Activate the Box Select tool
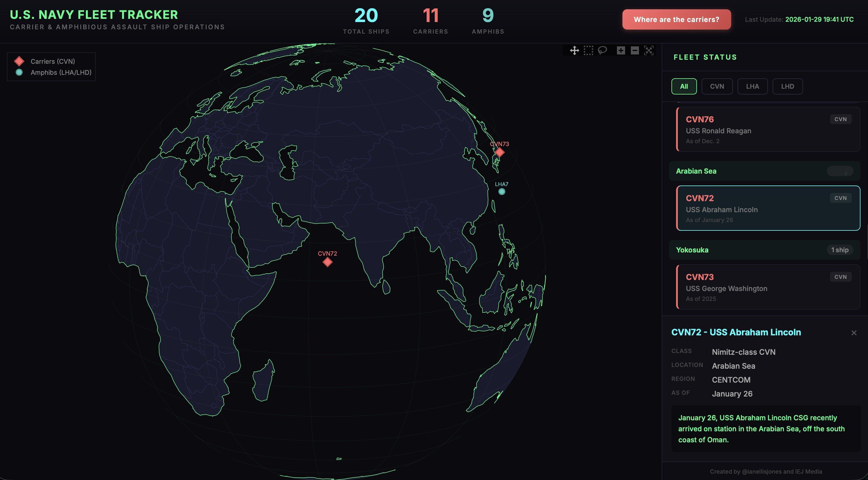868x480 pixels. [588, 50]
